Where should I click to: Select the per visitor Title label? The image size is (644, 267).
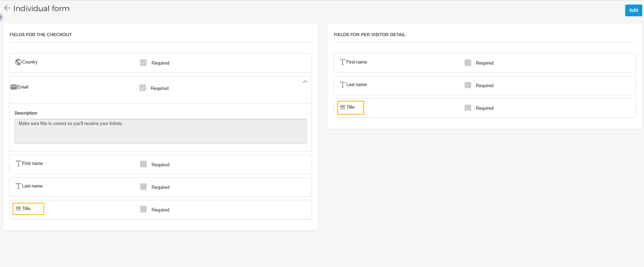click(350, 107)
